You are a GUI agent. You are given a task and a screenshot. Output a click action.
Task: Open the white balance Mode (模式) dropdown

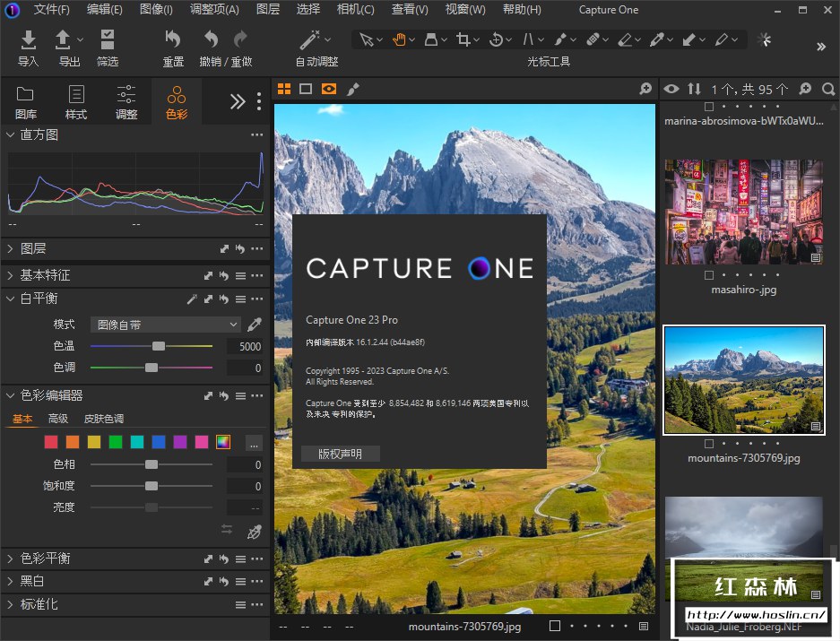[x=167, y=325]
